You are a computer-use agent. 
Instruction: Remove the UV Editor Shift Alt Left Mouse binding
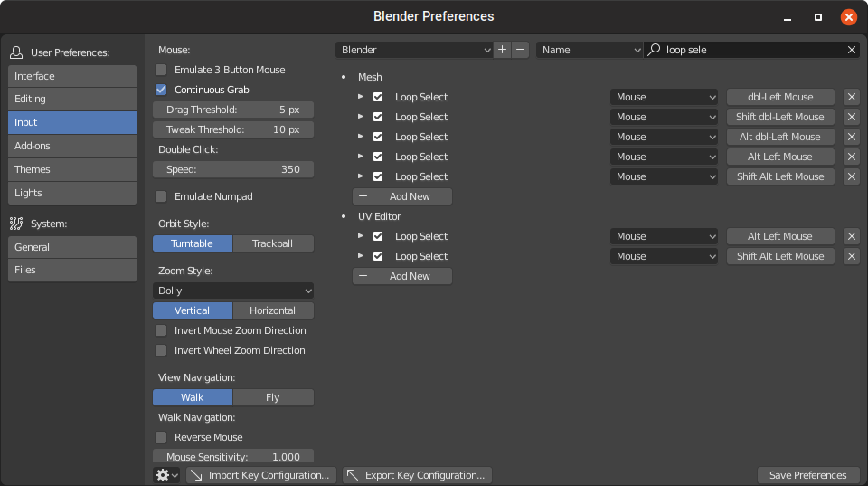coord(852,257)
